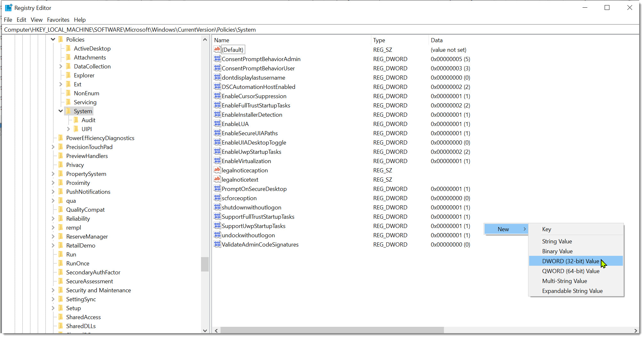
Task: Click the ab icon beside legalnoticecaption
Action: pyautogui.click(x=217, y=170)
